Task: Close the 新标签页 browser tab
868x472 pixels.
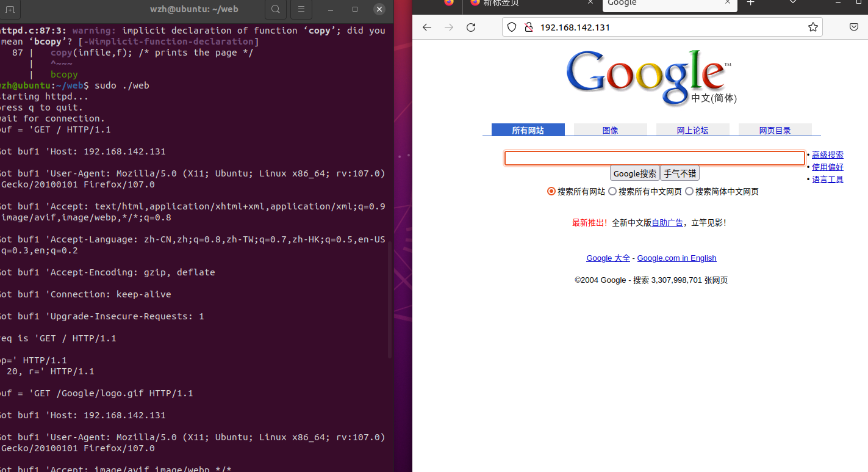Action: point(590,2)
